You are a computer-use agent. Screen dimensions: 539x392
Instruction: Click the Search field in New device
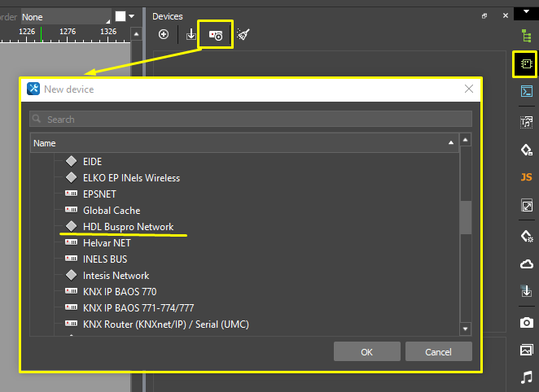(251, 120)
